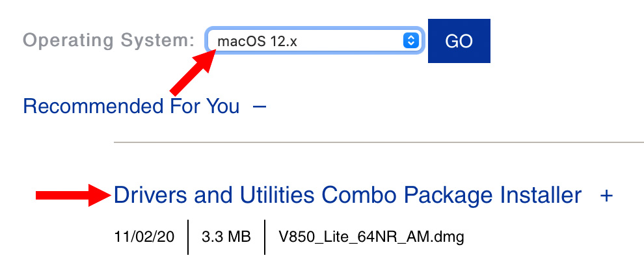
Task: Click the gray horizontal divider under Recommended For You
Action: 379,142
